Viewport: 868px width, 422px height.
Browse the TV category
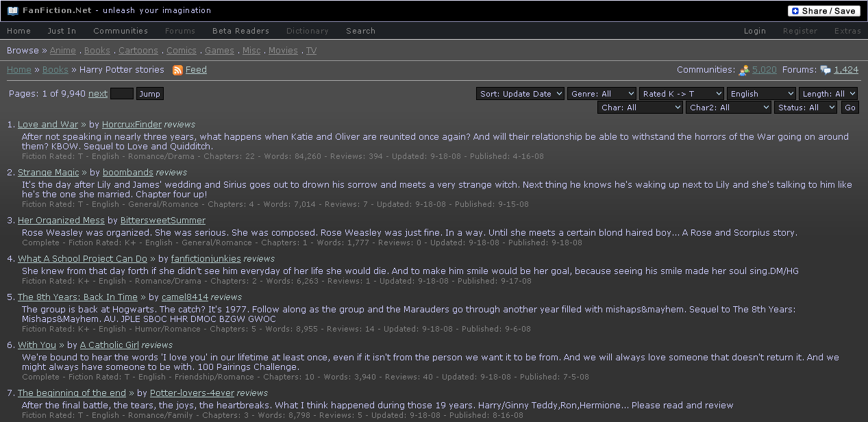311,51
